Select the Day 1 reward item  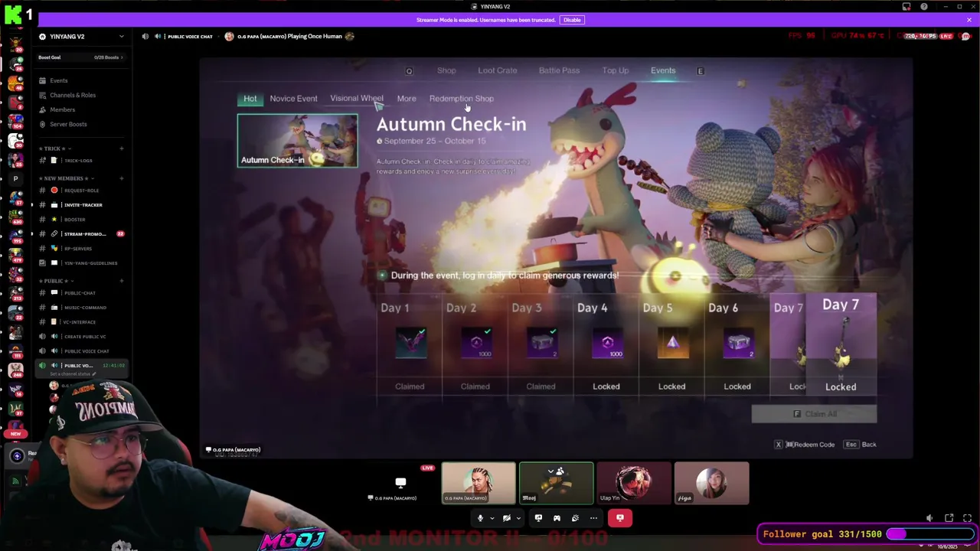click(410, 343)
